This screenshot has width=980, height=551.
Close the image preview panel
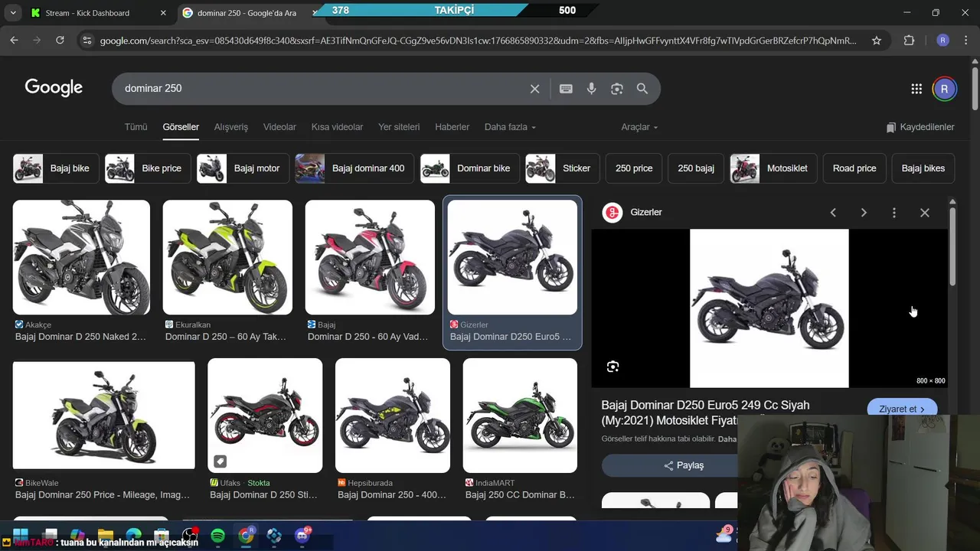pyautogui.click(x=924, y=213)
